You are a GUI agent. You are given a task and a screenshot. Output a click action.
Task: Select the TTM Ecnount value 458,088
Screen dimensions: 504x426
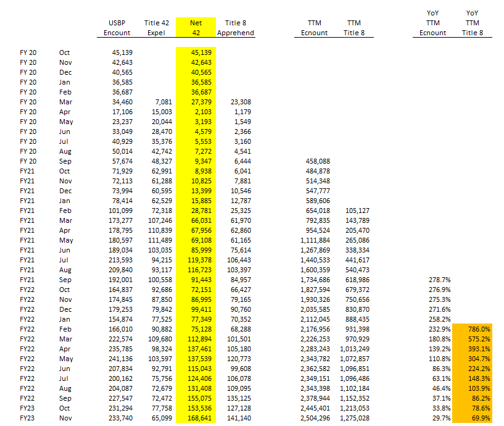coord(318,161)
